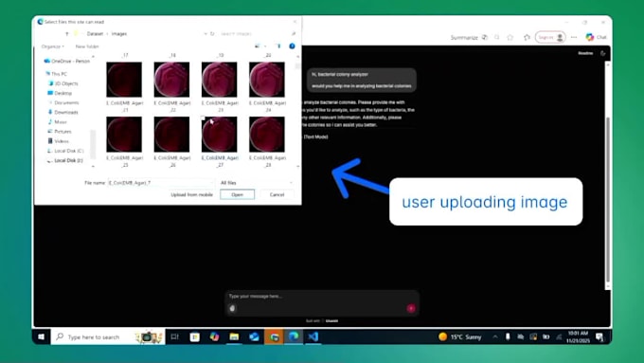Choose the E_Coli(EMB_Agar)_26 thumbnail
Viewport: 644px width, 363px height.
(x=171, y=134)
